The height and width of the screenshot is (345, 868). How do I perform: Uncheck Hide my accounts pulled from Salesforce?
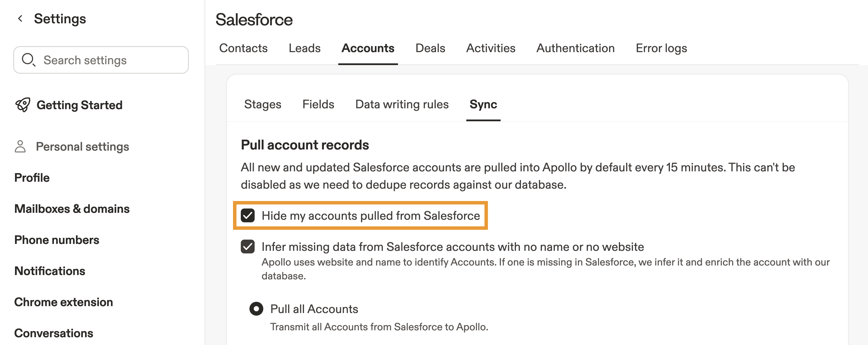tap(248, 215)
